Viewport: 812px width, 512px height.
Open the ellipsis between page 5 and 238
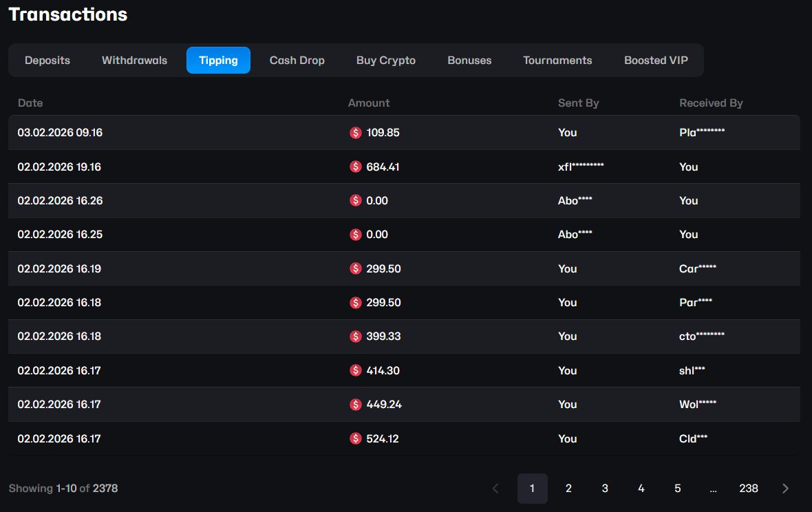pos(713,488)
